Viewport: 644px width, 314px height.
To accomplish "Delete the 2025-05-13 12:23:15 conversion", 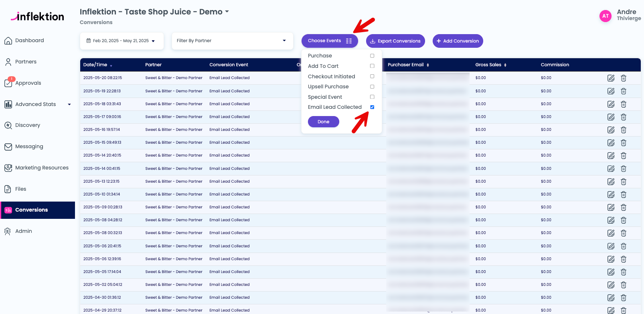I will click(624, 181).
